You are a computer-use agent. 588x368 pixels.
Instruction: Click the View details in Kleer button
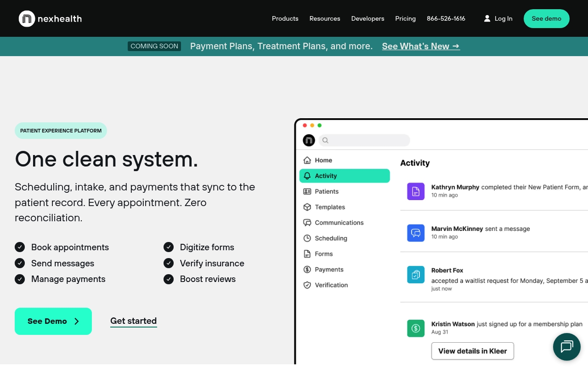click(x=473, y=351)
